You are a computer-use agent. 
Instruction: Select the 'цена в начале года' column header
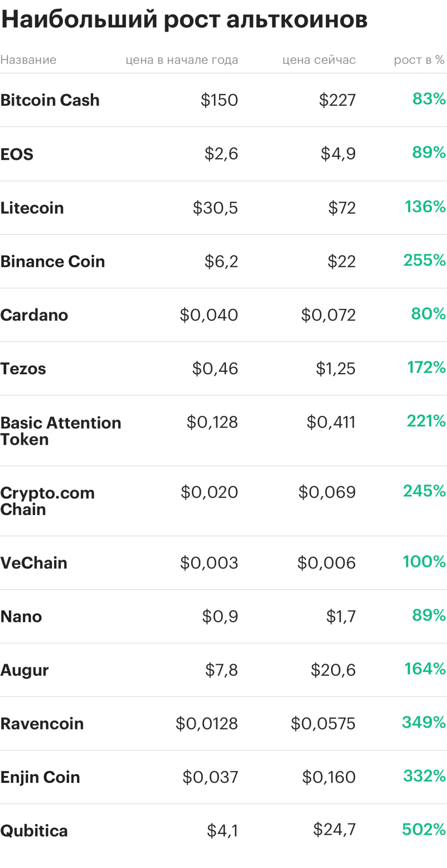point(182,60)
